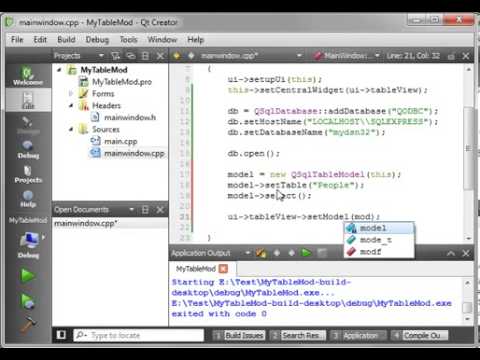Click the filter tree icon in Projects panel
The height and width of the screenshot is (360, 480).
pos(115,56)
